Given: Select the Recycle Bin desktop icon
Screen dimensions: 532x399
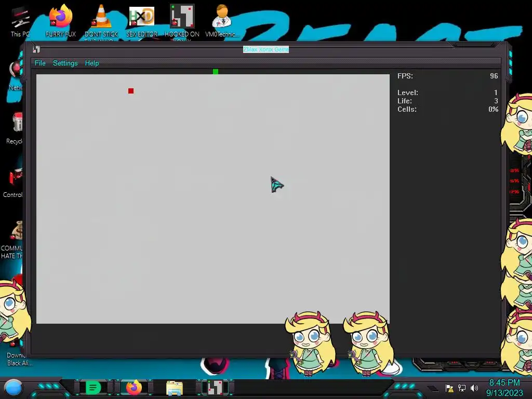Looking at the screenshot, I should (15, 128).
